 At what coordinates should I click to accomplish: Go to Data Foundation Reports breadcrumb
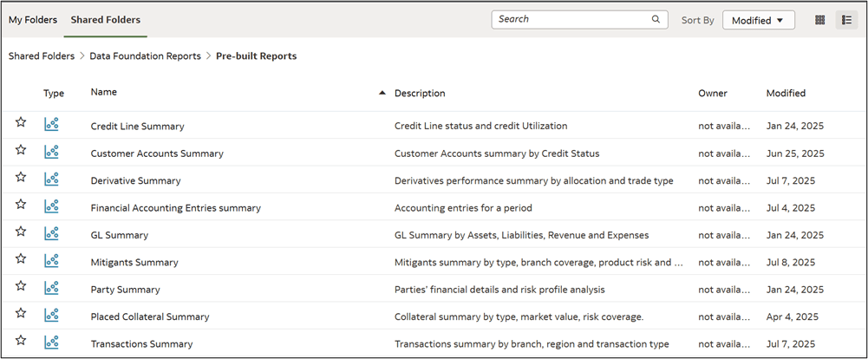(146, 55)
